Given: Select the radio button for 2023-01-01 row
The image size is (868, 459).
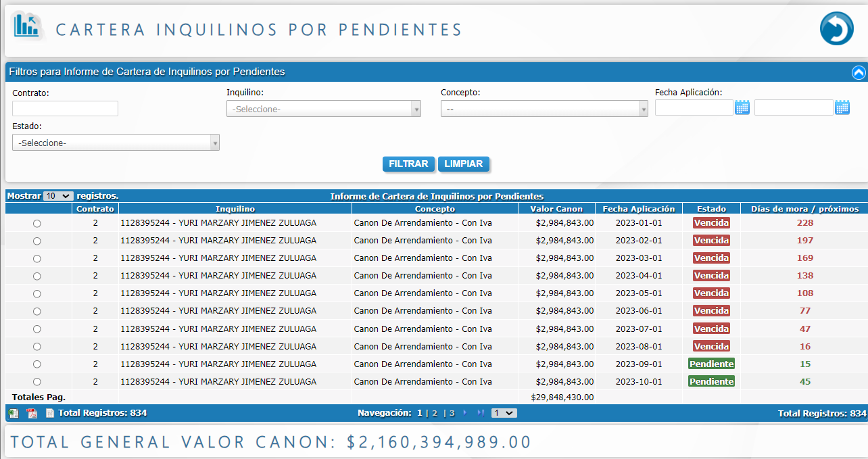Looking at the screenshot, I should click(37, 223).
